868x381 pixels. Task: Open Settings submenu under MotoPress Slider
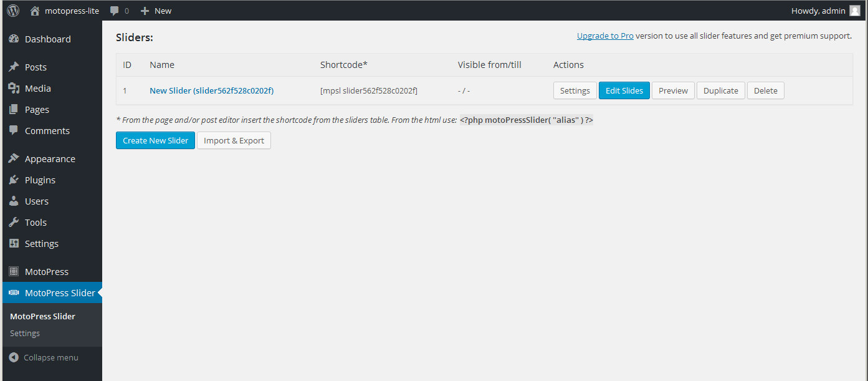tap(25, 333)
